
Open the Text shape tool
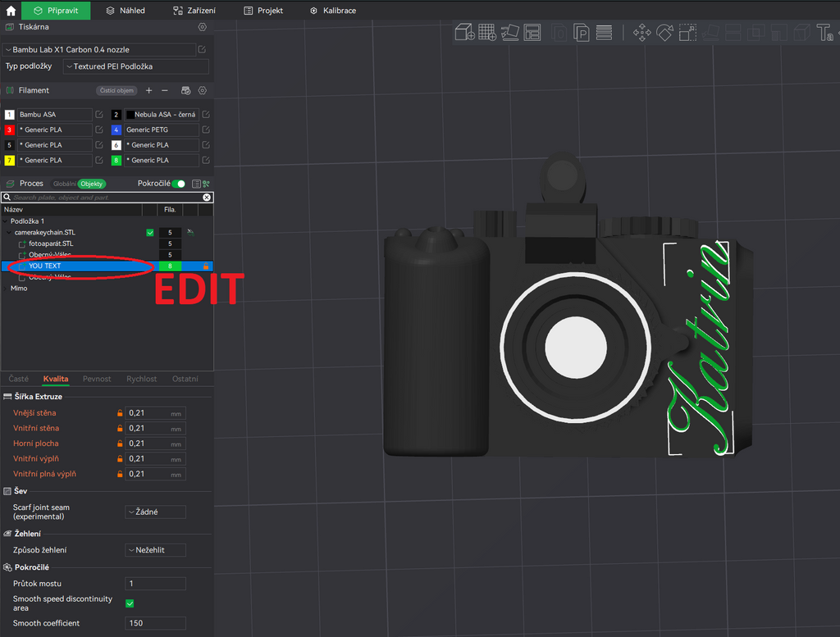click(x=825, y=33)
